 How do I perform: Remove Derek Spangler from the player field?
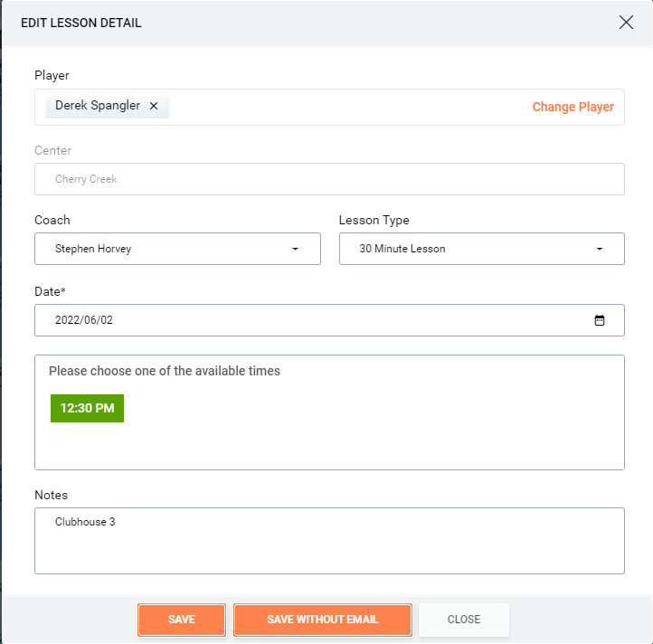[x=154, y=106]
